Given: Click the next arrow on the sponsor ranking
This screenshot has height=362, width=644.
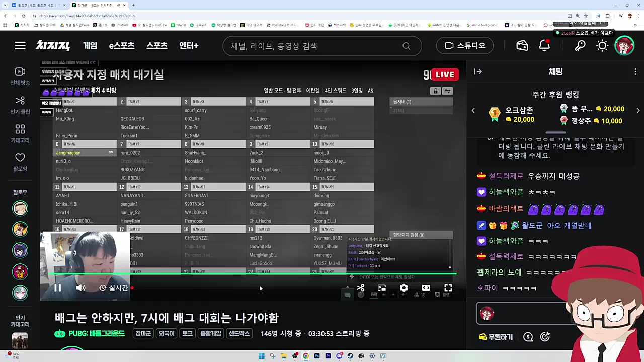Looking at the screenshot, I should (x=638, y=110).
